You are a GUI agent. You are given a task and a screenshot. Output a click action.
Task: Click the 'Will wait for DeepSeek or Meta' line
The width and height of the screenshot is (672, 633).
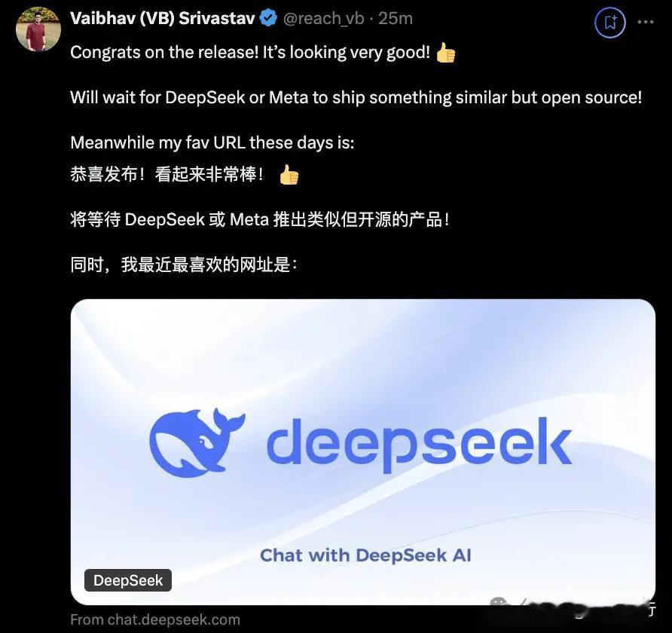356,97
